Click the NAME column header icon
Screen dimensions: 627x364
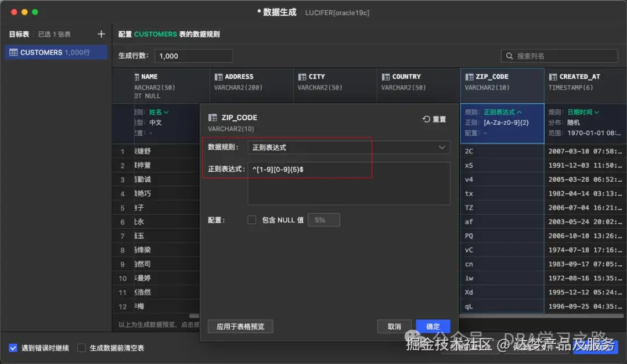[136, 76]
